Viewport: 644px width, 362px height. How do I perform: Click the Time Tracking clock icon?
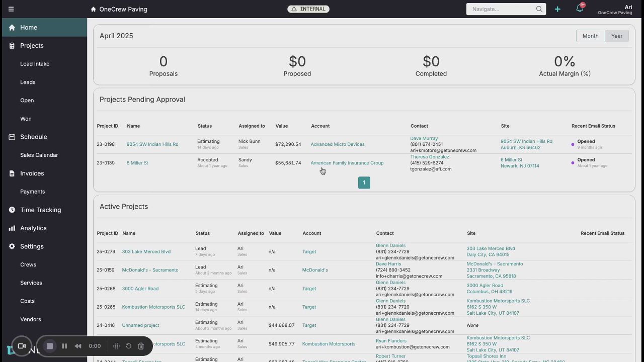point(12,210)
